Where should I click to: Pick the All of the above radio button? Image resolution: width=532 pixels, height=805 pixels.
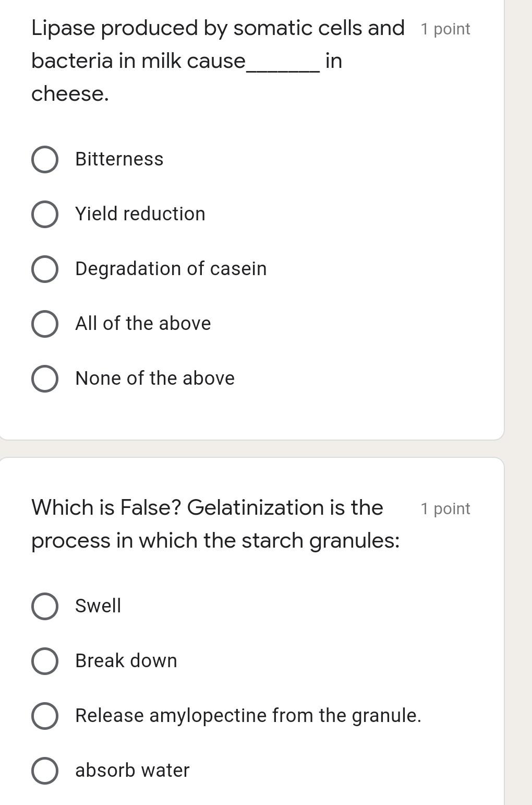[x=45, y=324]
